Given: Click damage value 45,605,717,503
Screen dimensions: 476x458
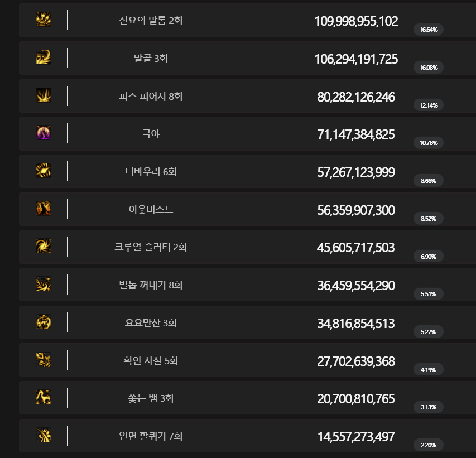Looking at the screenshot, I should coord(356,248).
